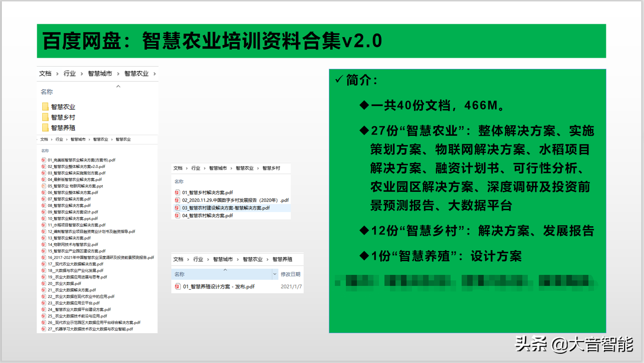Screen dimensions: 644x363
Task: Click the 智慧乡村 folder icon
Action: (45, 117)
